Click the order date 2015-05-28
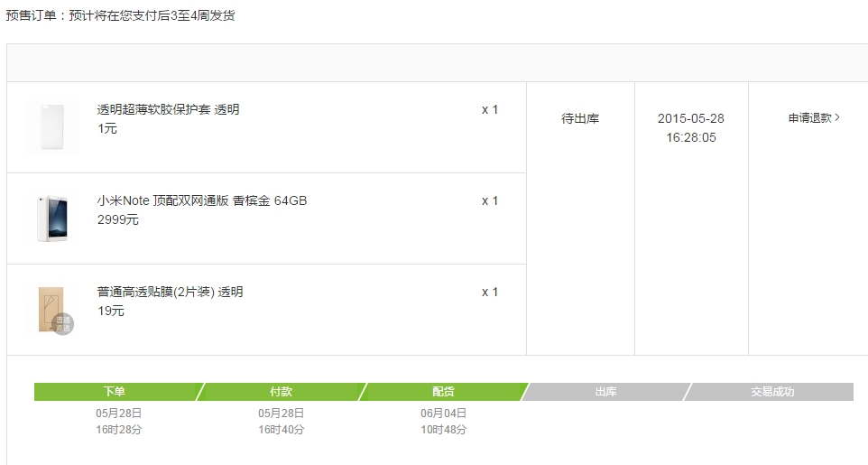This screenshot has height=465, width=868. [691, 118]
